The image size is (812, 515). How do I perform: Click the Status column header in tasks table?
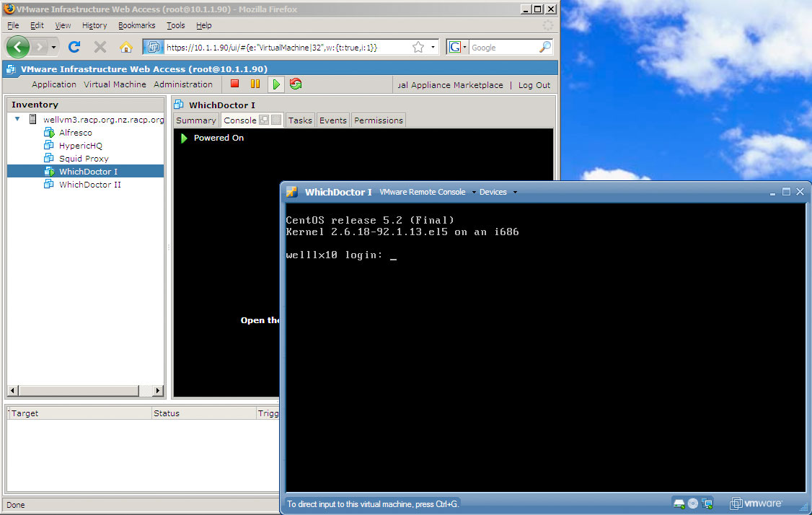coord(203,413)
